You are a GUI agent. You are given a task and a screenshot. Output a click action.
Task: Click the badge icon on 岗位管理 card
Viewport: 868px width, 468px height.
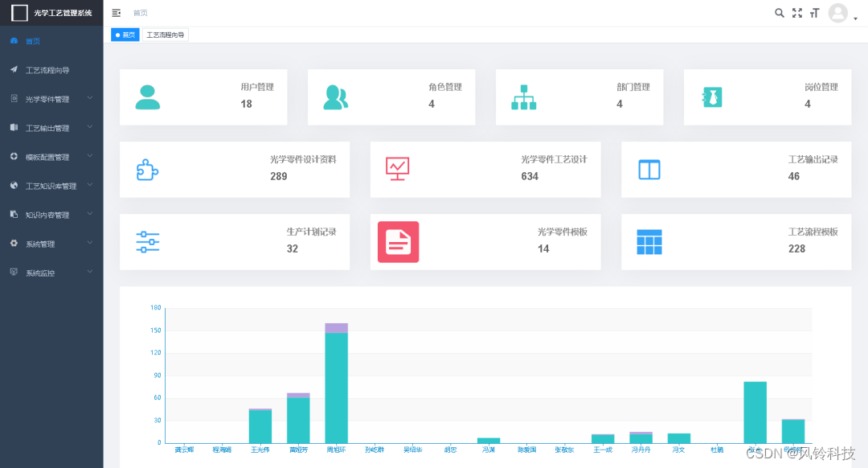pos(712,97)
